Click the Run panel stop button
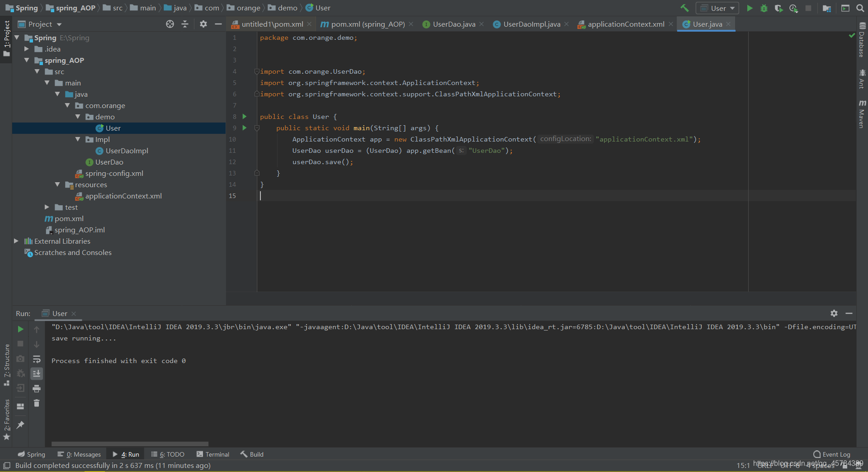Image resolution: width=868 pixels, height=472 pixels. click(x=20, y=344)
